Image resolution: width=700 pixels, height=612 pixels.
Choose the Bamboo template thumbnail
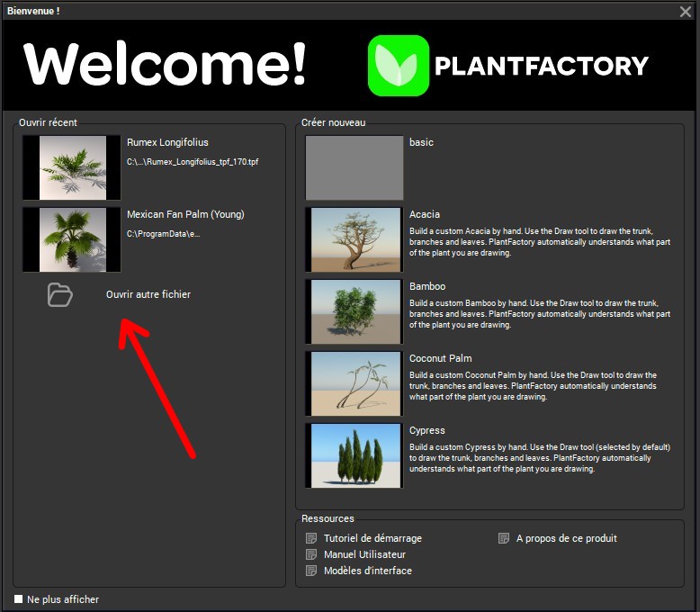(354, 311)
